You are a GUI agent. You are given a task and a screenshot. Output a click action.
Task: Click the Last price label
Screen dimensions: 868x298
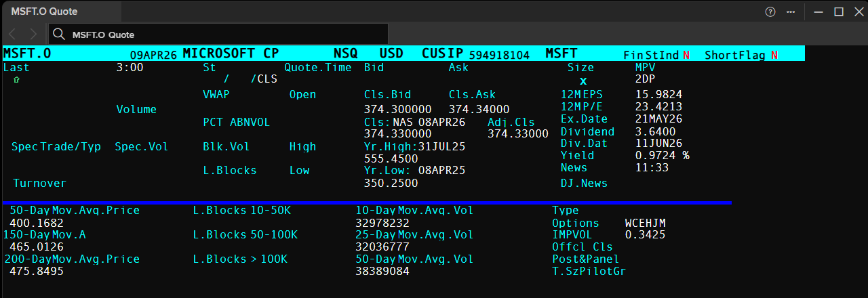16,68
